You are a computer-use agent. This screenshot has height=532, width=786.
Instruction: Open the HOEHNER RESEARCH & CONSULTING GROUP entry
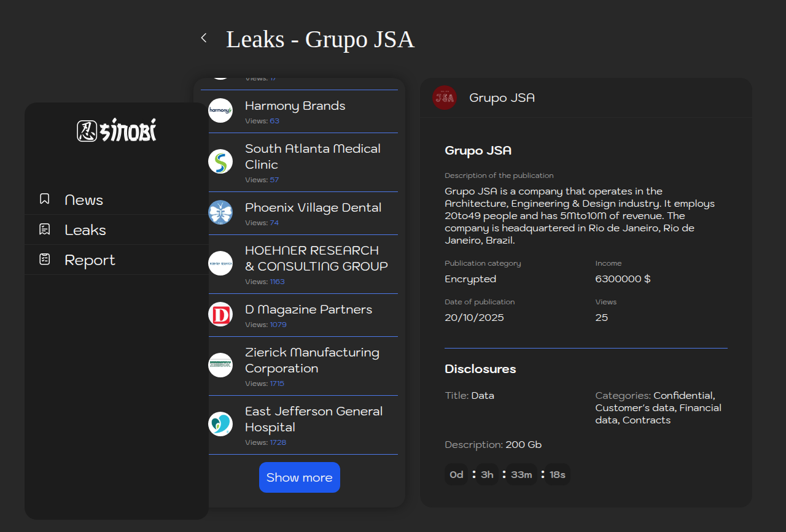[x=316, y=258]
